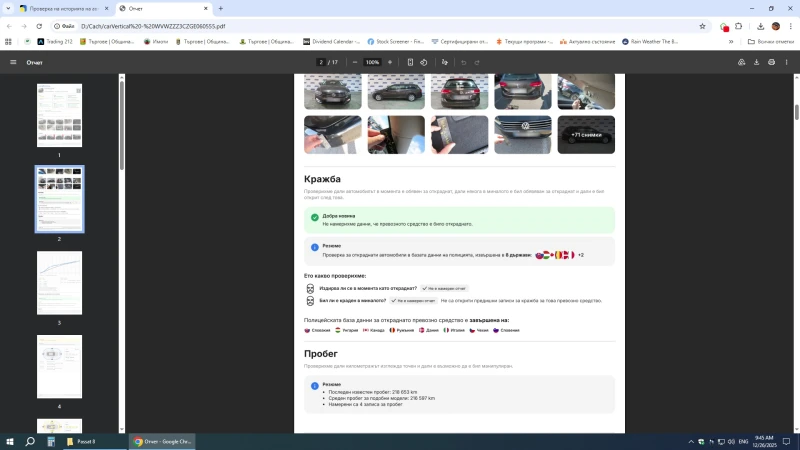800x450 pixels.
Task: Open the apps grid in bookmarks bar
Action: pos(8,42)
